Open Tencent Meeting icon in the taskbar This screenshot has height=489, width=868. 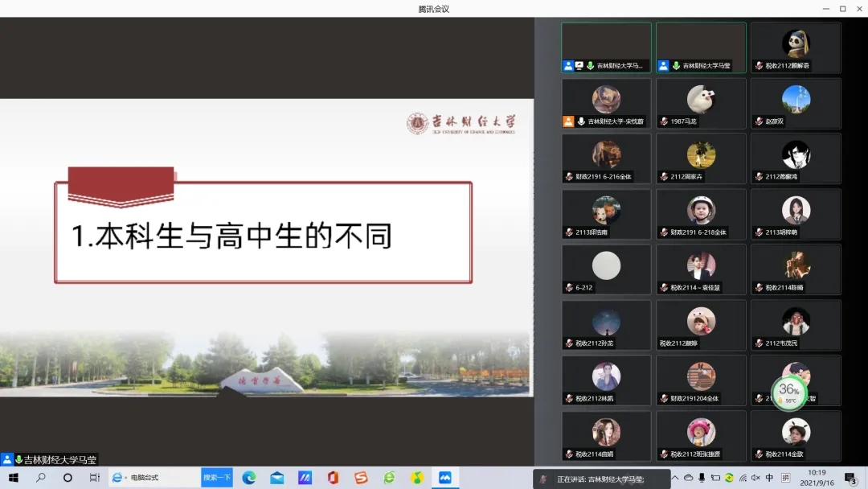[444, 478]
